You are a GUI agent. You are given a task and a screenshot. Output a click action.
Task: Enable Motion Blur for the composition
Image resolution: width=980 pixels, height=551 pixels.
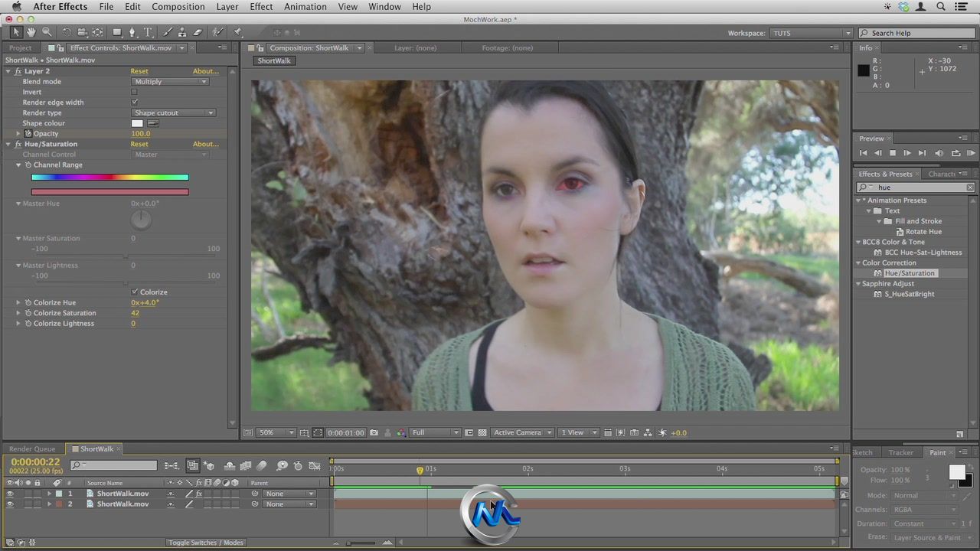pyautogui.click(x=262, y=465)
